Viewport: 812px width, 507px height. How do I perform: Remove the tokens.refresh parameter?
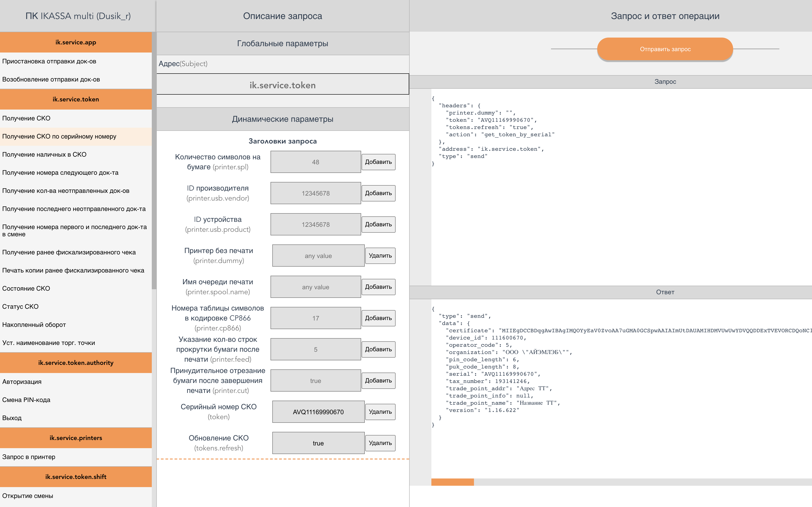click(x=380, y=443)
